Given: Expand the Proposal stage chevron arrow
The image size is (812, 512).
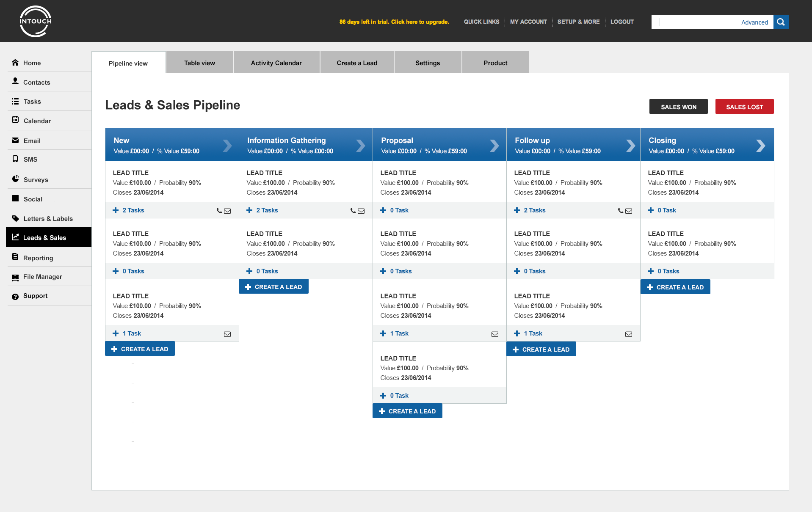Looking at the screenshot, I should coord(494,146).
